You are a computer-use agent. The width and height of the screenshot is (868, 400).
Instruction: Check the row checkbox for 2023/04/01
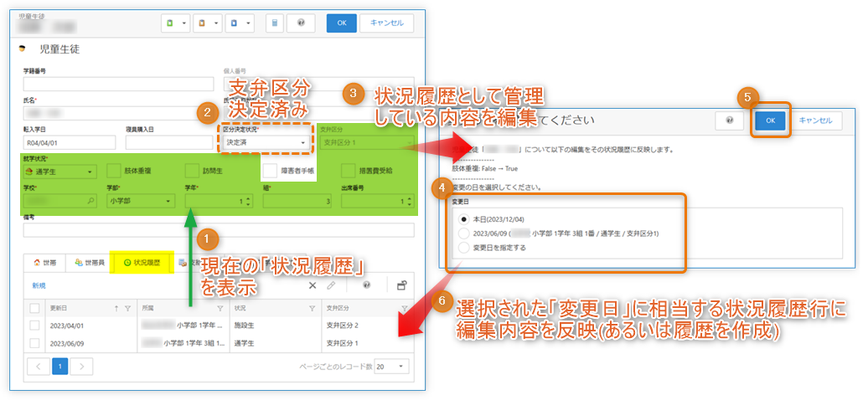[x=34, y=325]
